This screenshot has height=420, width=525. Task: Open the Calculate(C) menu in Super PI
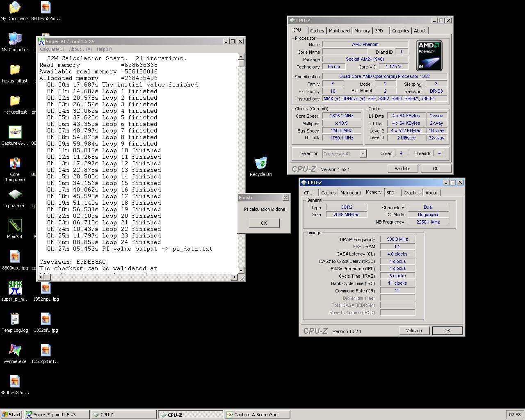[x=52, y=49]
